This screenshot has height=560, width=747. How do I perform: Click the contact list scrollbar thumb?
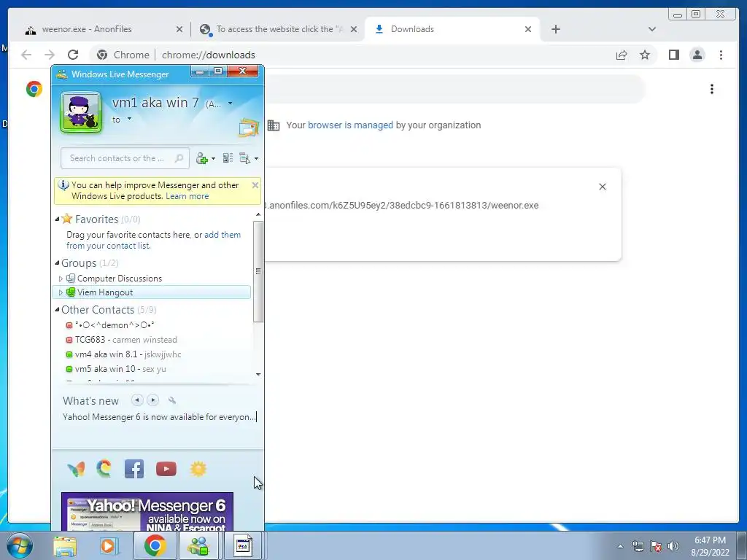click(258, 271)
